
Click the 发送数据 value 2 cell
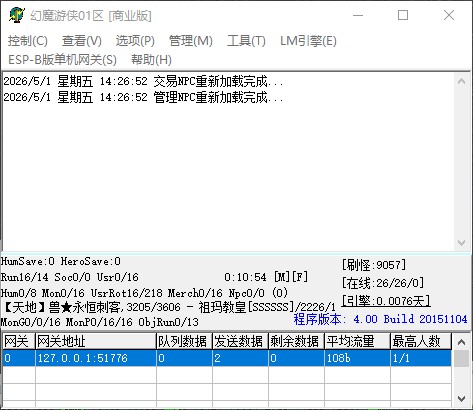coord(240,358)
